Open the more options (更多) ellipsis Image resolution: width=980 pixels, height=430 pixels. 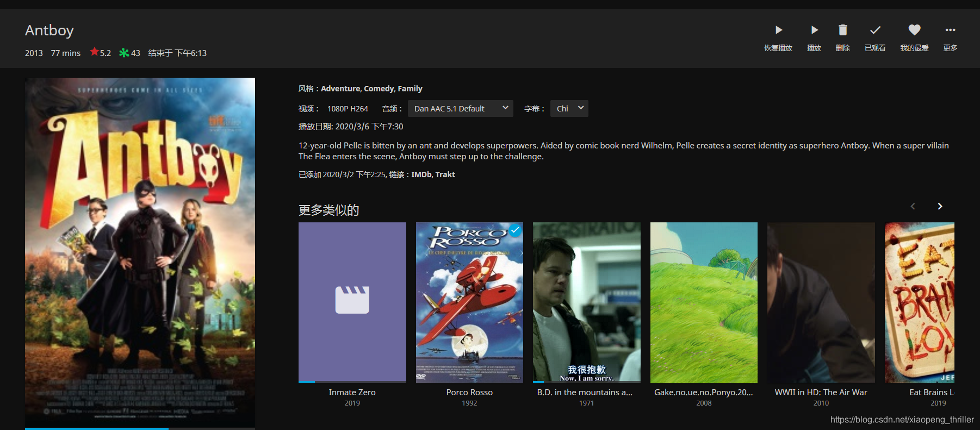(x=950, y=30)
